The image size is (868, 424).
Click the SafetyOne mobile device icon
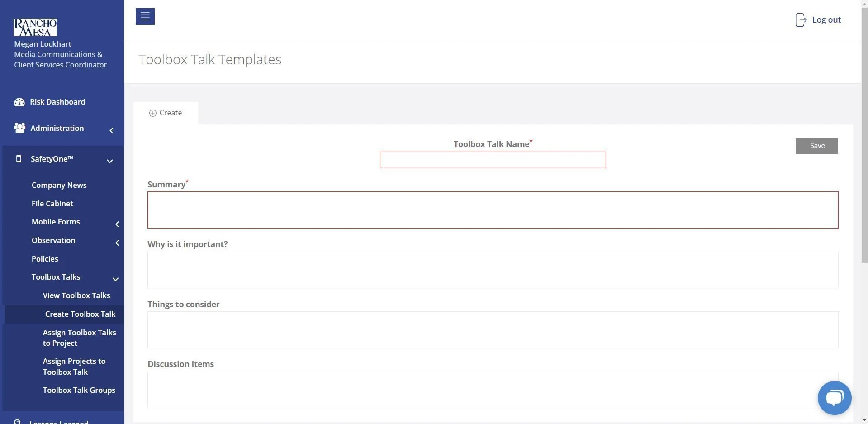point(18,158)
